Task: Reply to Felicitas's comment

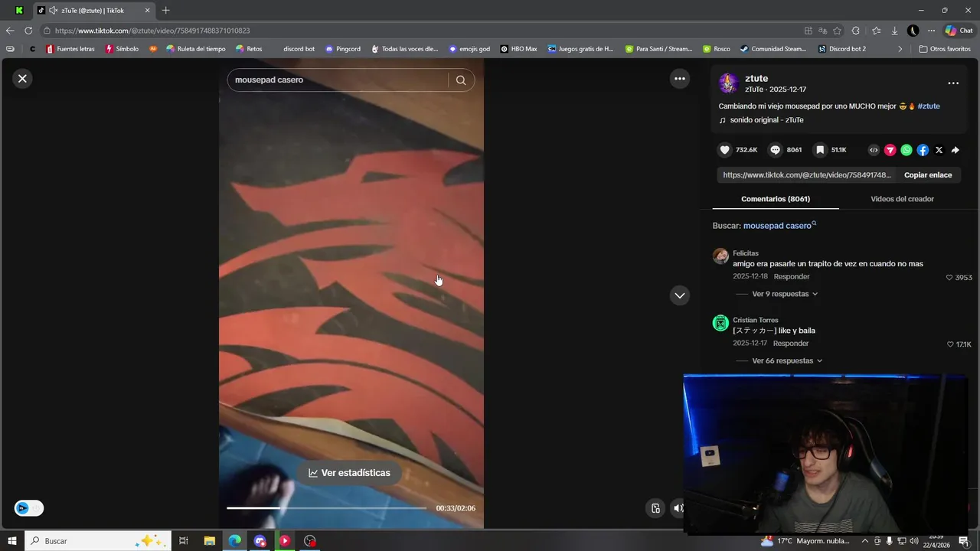Action: pyautogui.click(x=791, y=276)
